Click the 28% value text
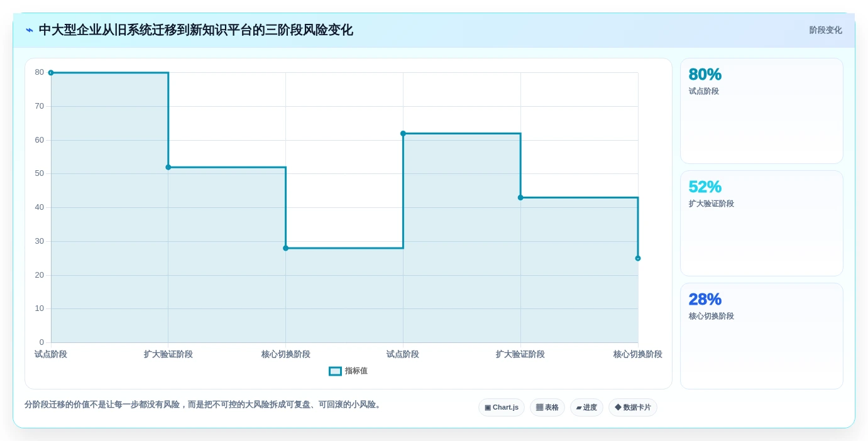This screenshot has height=441, width=868. point(705,300)
